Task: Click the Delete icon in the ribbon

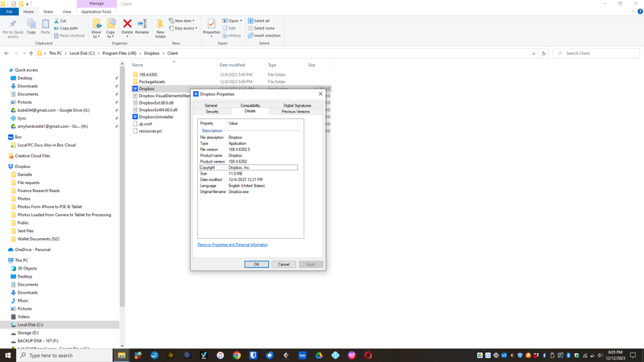Action: coord(127,26)
